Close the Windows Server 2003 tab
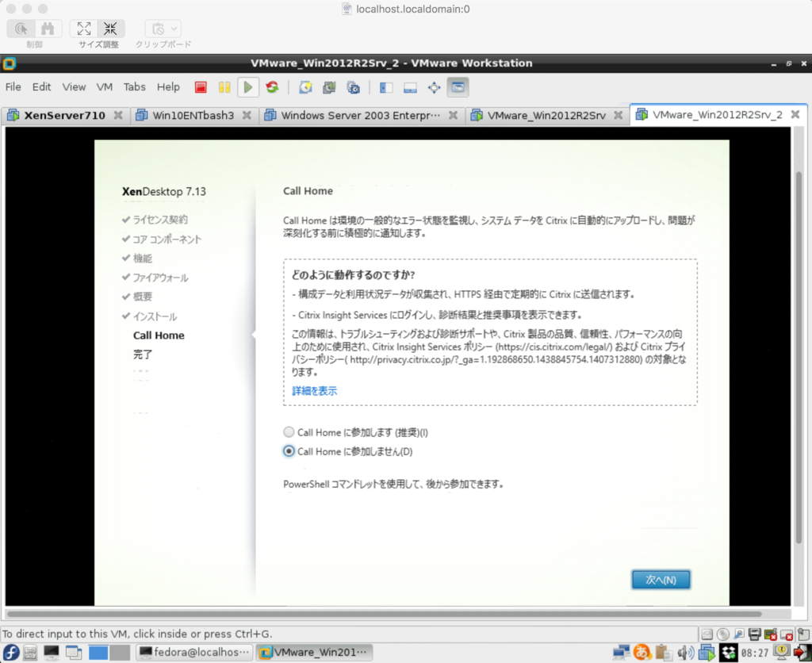The height and width of the screenshot is (663, 812). [x=453, y=115]
